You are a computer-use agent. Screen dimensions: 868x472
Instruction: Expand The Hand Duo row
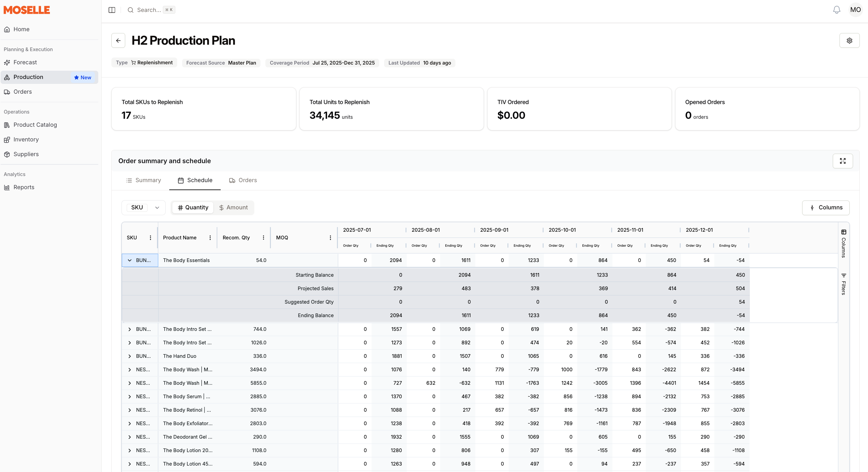129,356
